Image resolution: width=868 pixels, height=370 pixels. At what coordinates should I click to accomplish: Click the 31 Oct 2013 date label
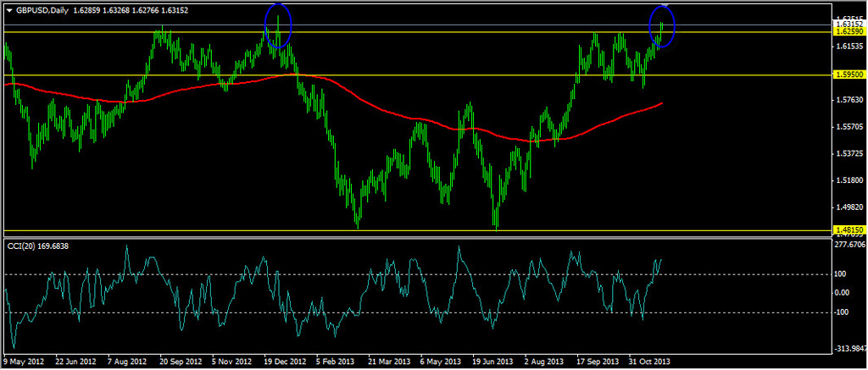pyautogui.click(x=651, y=362)
